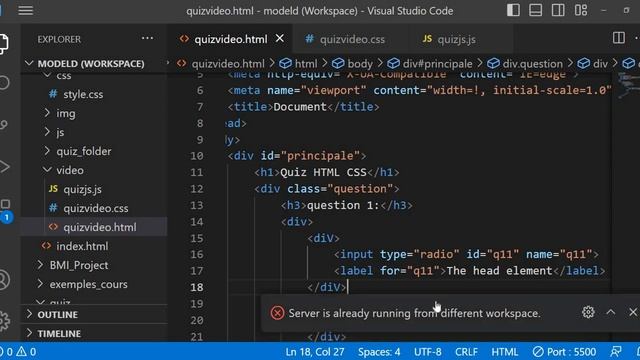Collapse the server notification with chevron
The image size is (640, 360).
click(611, 312)
